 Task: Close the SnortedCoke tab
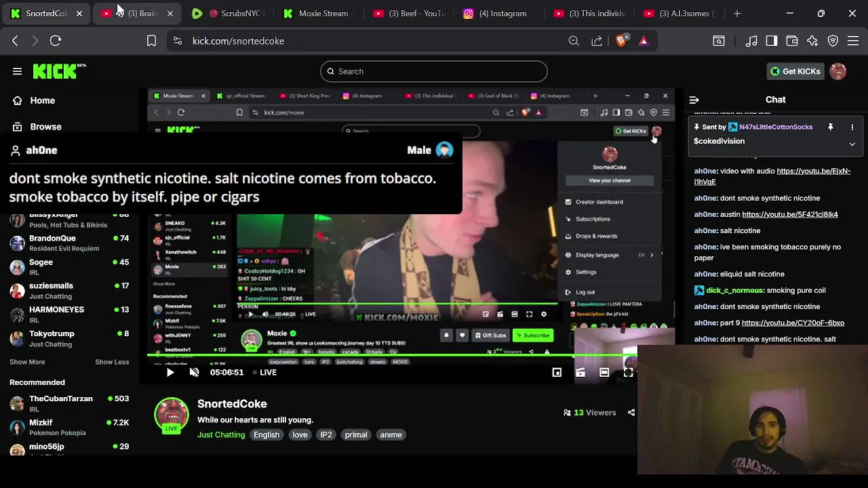79,14
